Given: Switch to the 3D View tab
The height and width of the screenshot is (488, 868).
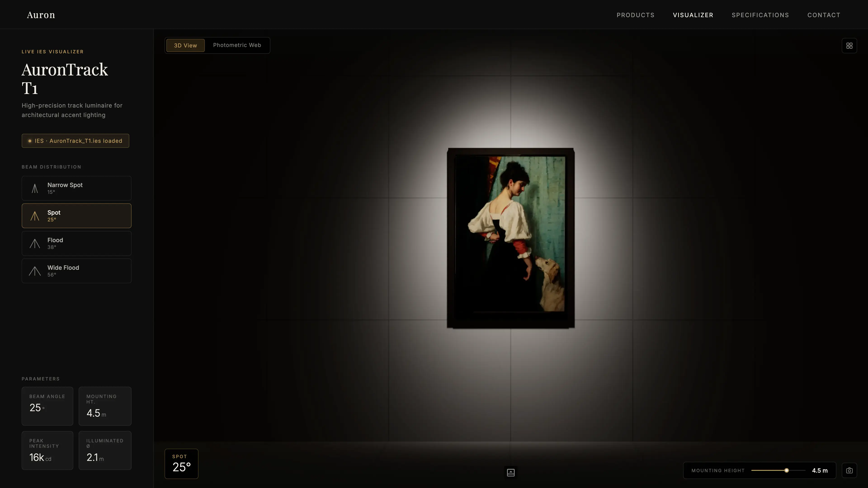Looking at the screenshot, I should [185, 45].
